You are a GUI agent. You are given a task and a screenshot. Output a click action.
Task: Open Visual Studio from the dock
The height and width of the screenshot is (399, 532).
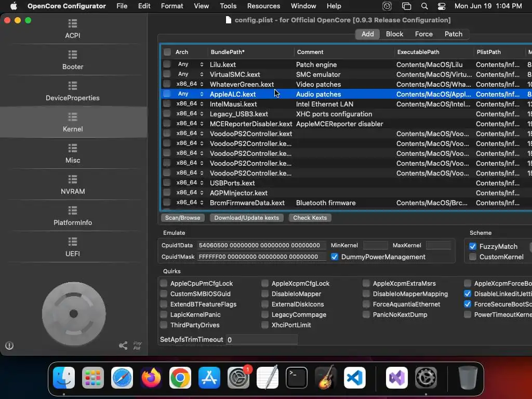[x=396, y=377]
